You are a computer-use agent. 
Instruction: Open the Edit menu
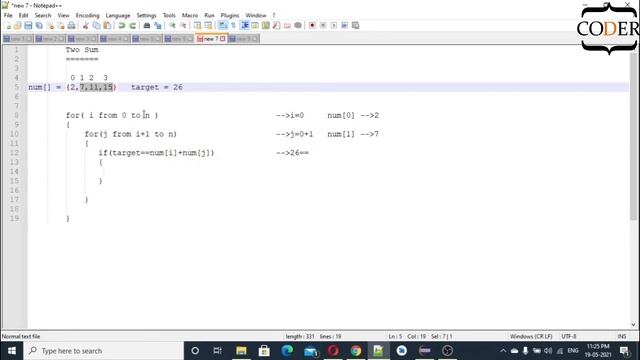(x=24, y=15)
